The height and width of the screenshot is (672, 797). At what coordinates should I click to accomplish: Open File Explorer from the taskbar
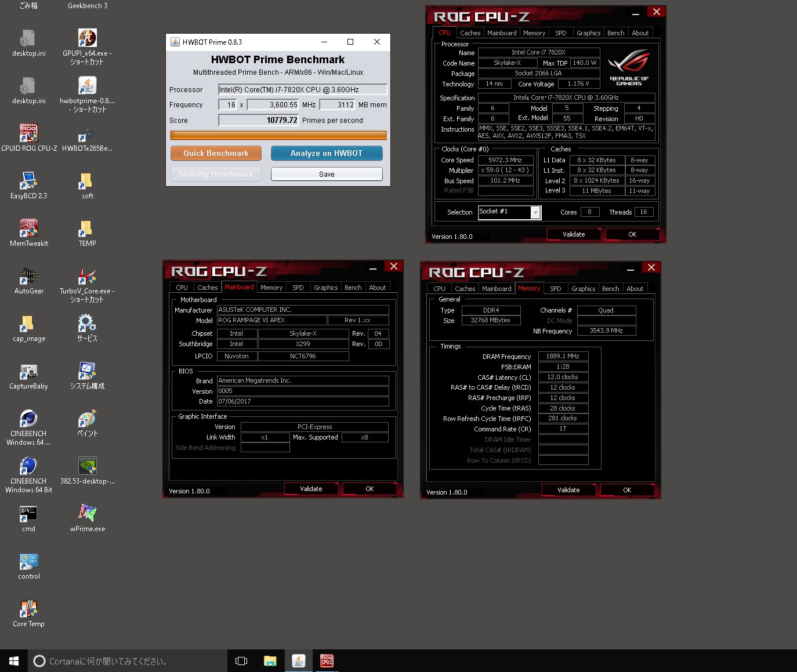pos(270,661)
